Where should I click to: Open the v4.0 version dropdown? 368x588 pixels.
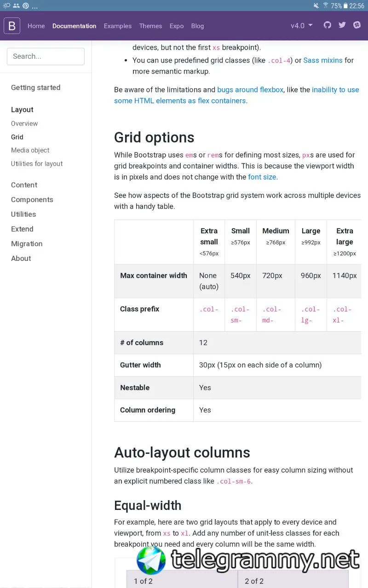(301, 26)
